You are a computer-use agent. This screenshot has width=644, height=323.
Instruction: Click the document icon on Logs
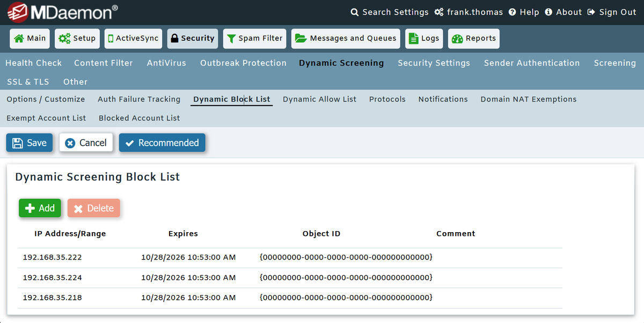[413, 39]
